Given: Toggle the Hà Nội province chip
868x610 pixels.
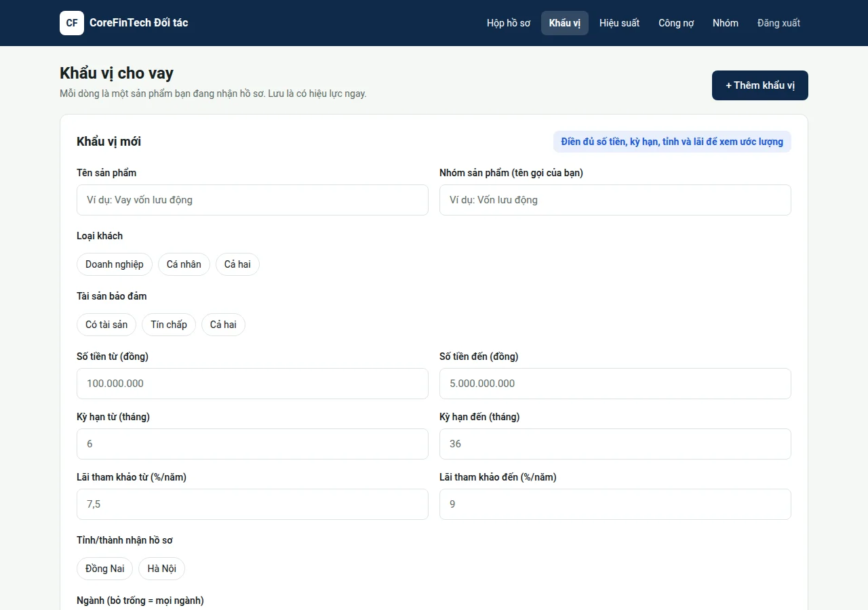Looking at the screenshot, I should pos(161,569).
